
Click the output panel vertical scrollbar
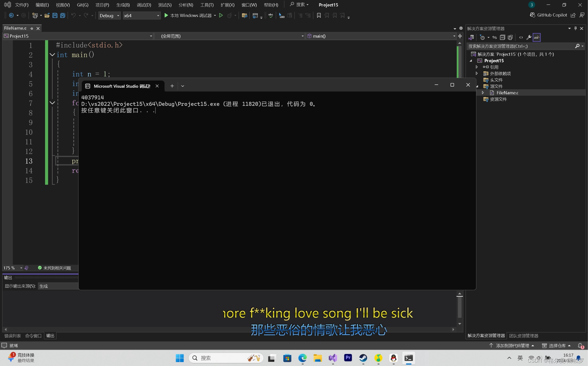(460, 309)
